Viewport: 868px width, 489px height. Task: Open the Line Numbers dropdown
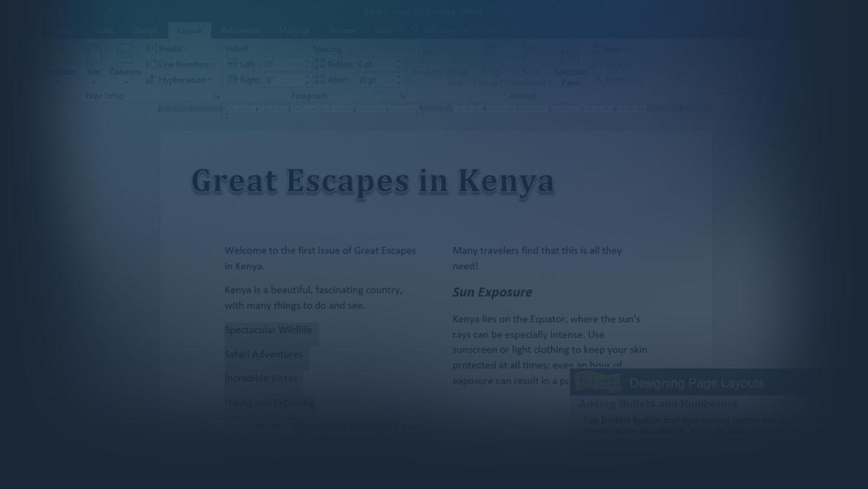click(x=180, y=64)
